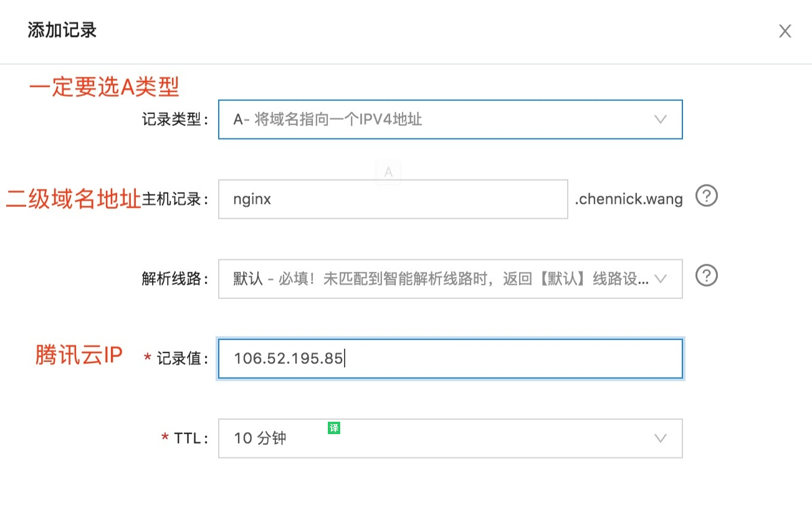Select the nginx host record input
Viewport: 812px width, 522px height.
[393, 199]
